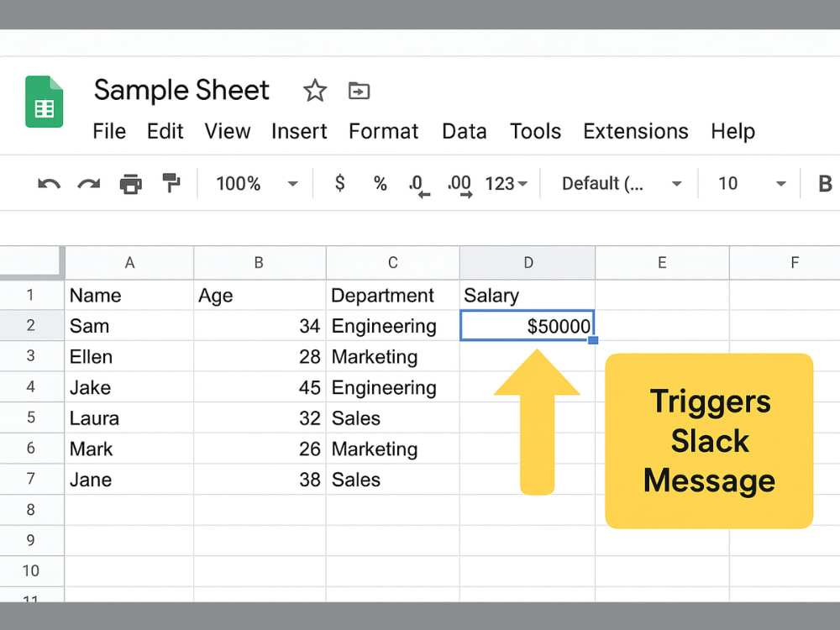Click the Age header cell
This screenshot has width=840, height=630.
(260, 295)
